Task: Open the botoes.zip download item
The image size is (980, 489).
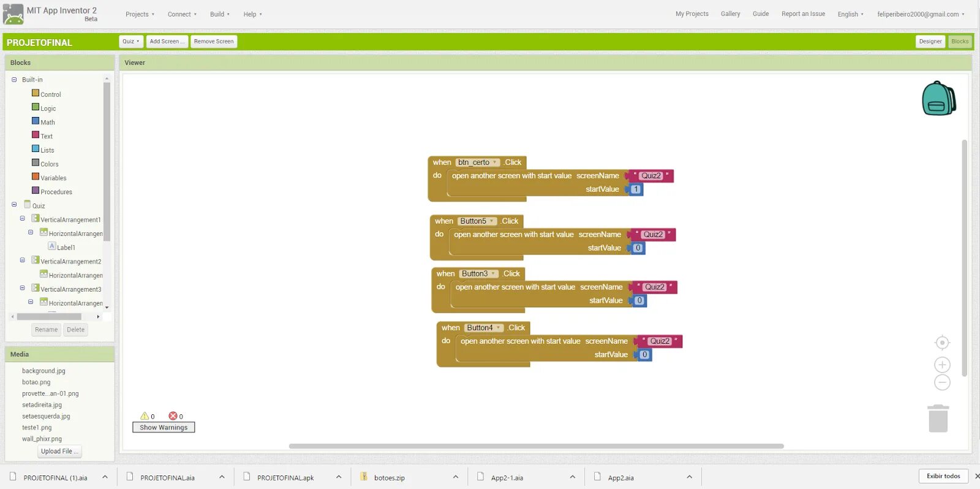Action: 389,477
